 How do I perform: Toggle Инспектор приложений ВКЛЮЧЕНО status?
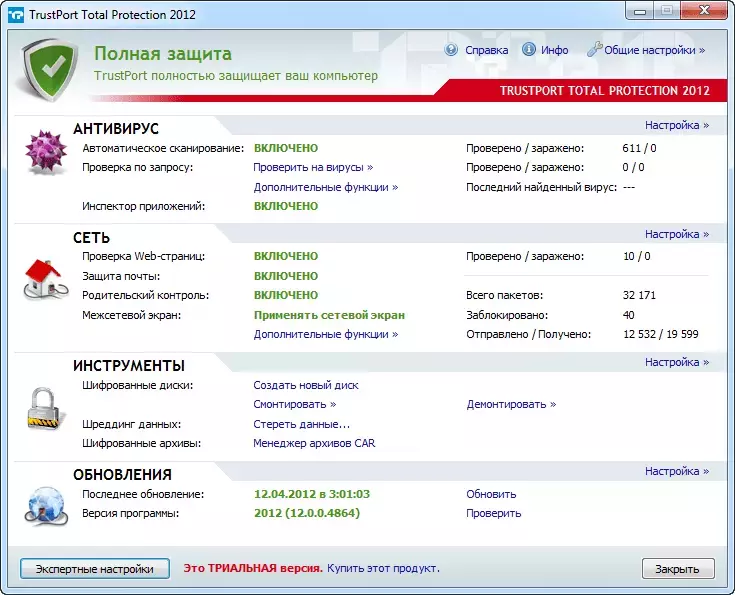[286, 206]
